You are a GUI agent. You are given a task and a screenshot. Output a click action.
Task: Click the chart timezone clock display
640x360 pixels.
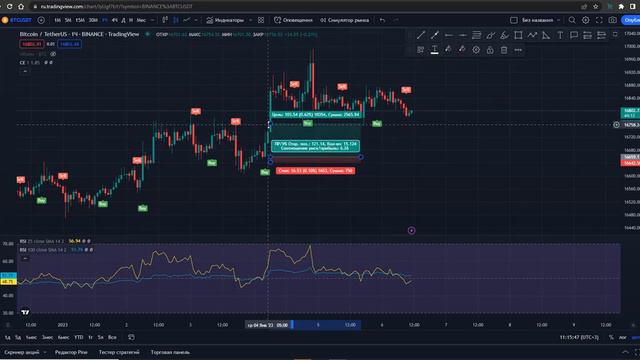579,337
